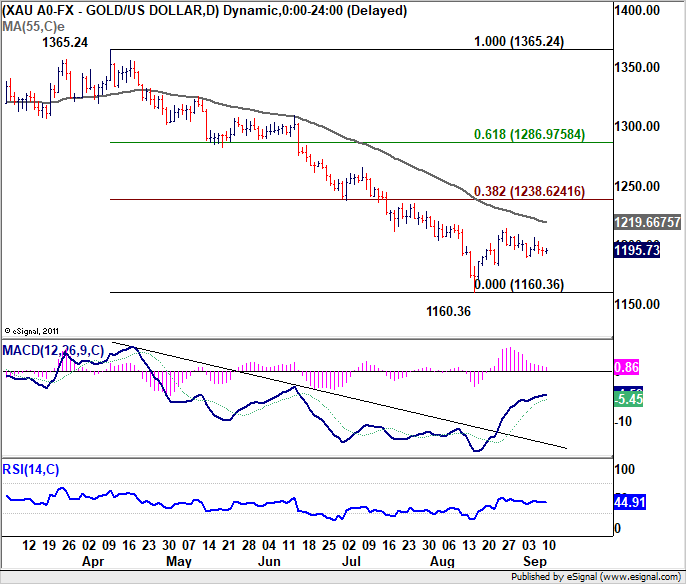Click the Jun month label on time axis
The image size is (686, 584).
(269, 561)
